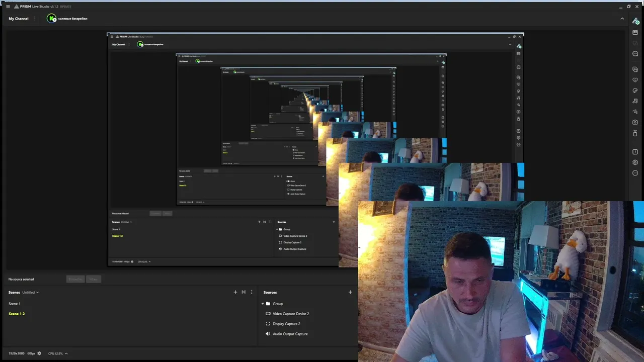Image resolution: width=644 pixels, height=362 pixels.
Task: Open output settings gear next to 60fps
Action: (x=39, y=353)
